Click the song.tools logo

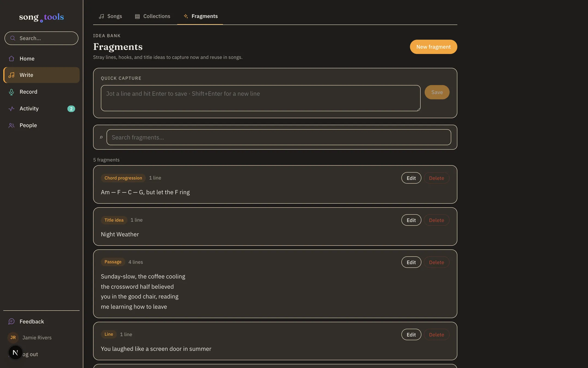pyautogui.click(x=41, y=17)
